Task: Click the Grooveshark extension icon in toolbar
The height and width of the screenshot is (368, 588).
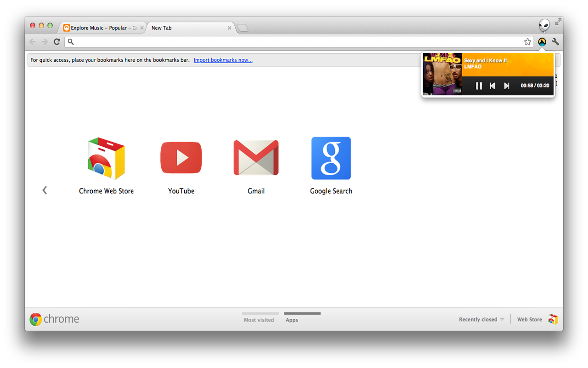Action: pos(542,42)
